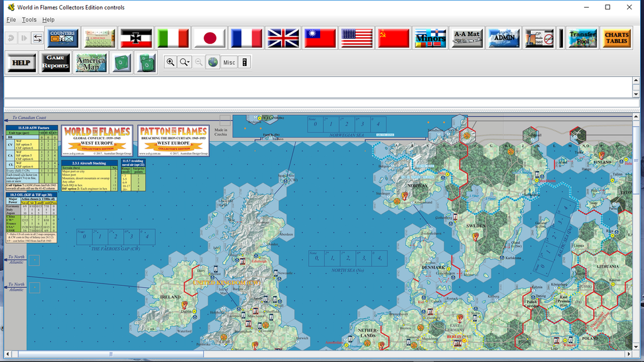Open Game Reports
Viewport: 644px width, 362px height.
click(x=55, y=63)
